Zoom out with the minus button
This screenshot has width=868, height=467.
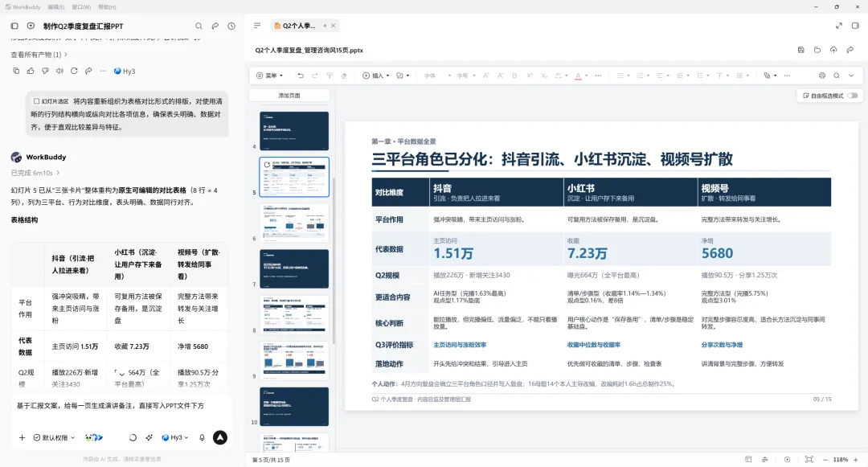[x=825, y=460]
